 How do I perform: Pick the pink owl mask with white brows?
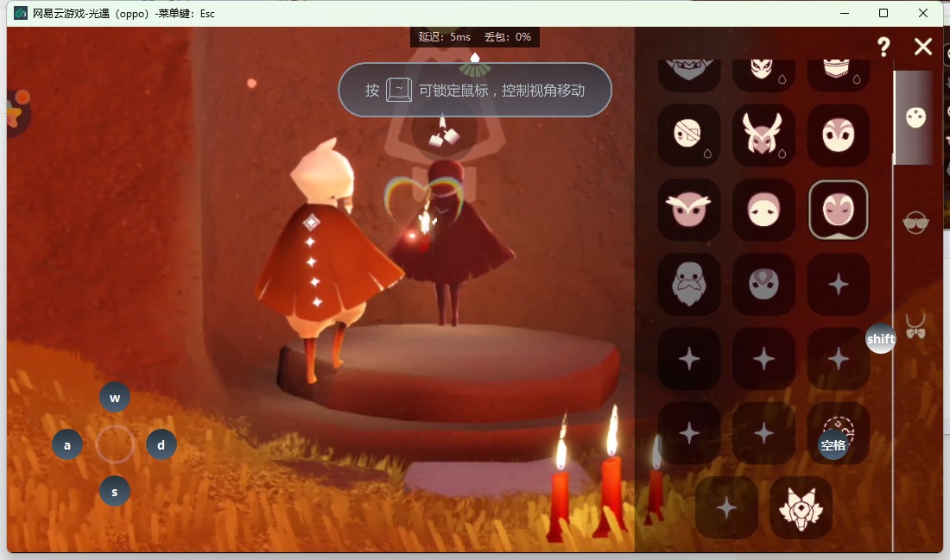(x=689, y=210)
